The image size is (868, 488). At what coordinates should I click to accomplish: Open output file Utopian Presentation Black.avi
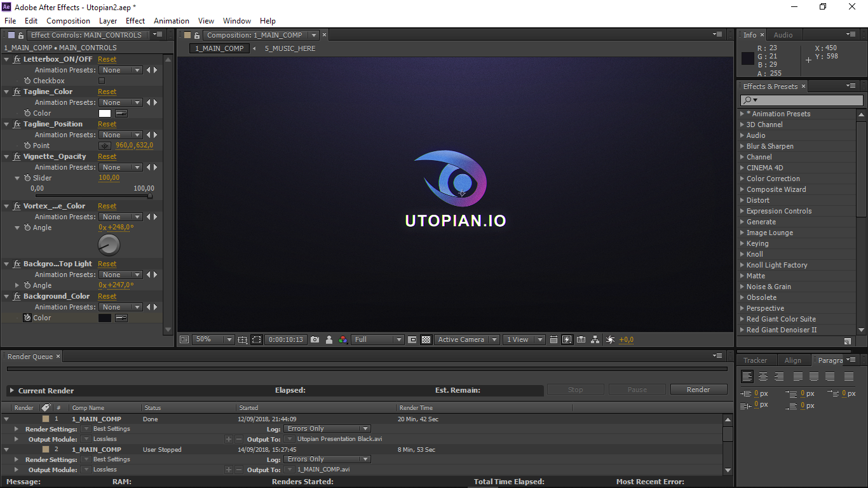[x=340, y=439]
